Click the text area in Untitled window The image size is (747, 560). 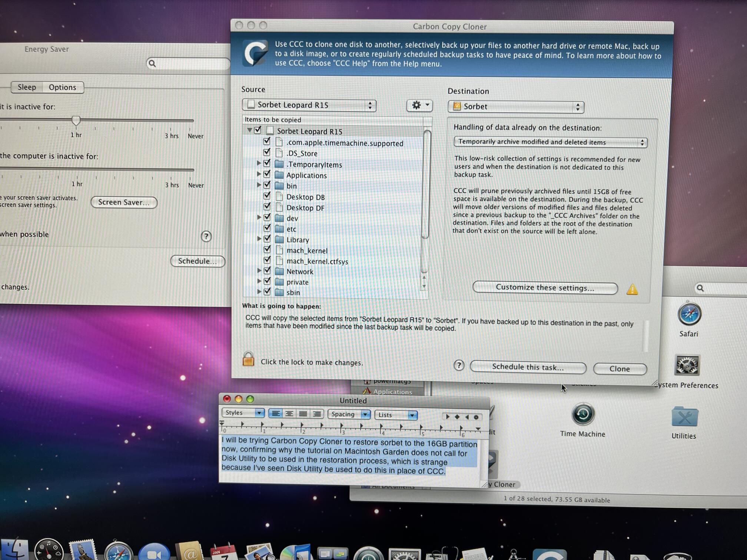pyautogui.click(x=350, y=459)
